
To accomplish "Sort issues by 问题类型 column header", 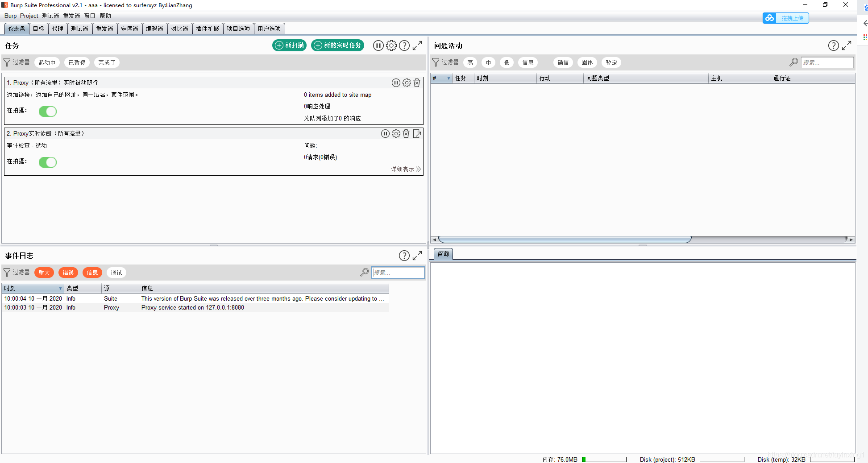I will point(646,78).
